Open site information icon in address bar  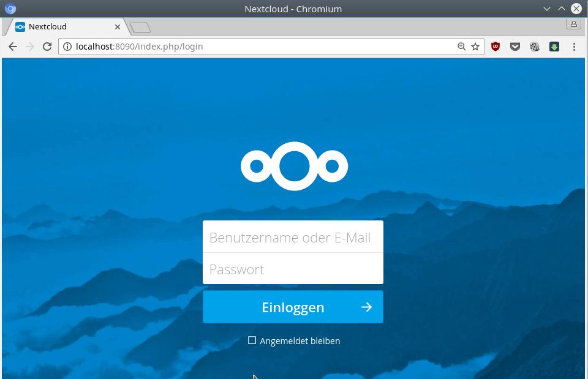click(x=67, y=47)
